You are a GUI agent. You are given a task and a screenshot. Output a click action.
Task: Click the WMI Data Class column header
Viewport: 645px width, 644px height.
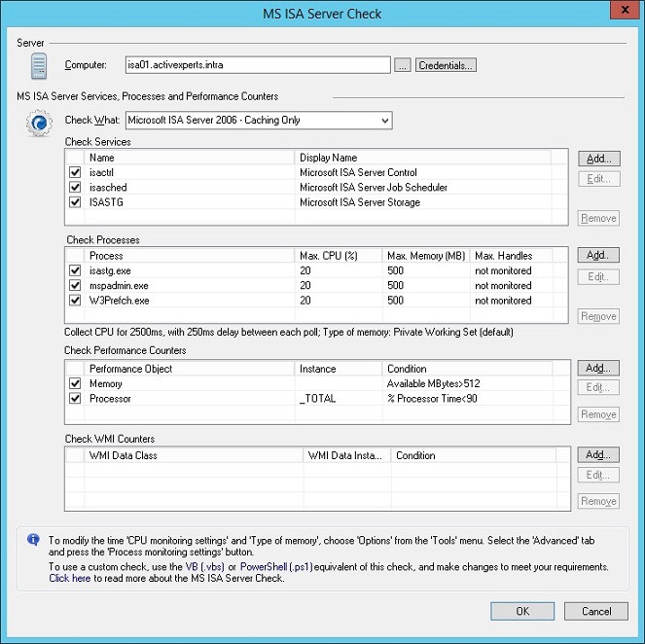(x=194, y=455)
